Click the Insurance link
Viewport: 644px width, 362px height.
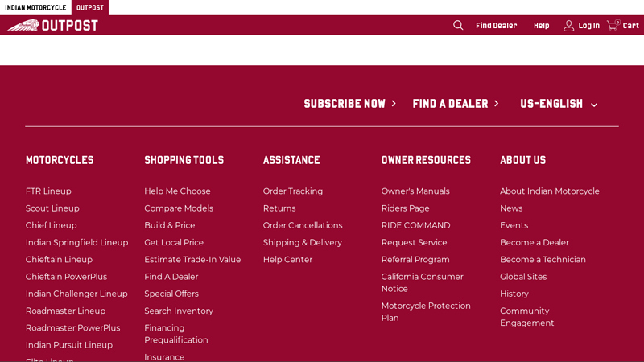[x=164, y=357]
